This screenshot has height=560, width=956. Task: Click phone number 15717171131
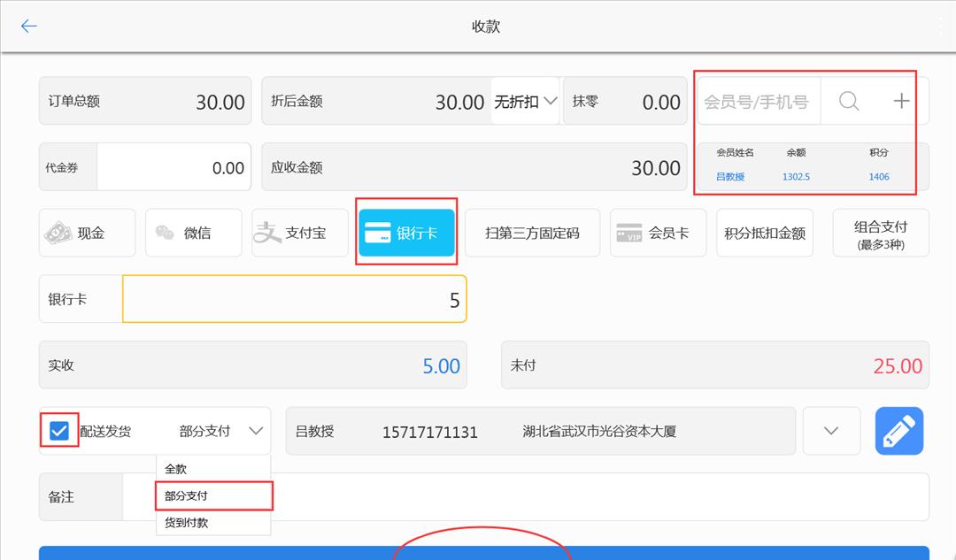430,432
